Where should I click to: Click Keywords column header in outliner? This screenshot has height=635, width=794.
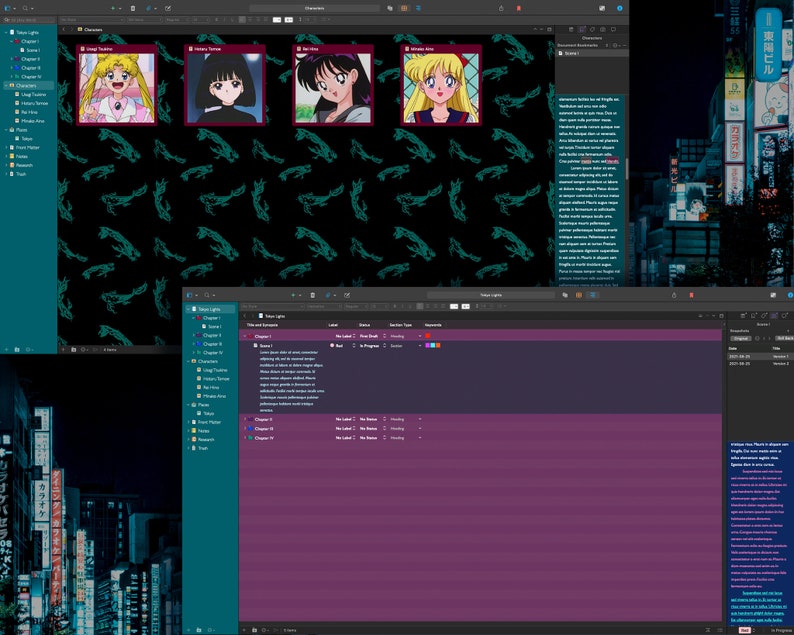433,325
